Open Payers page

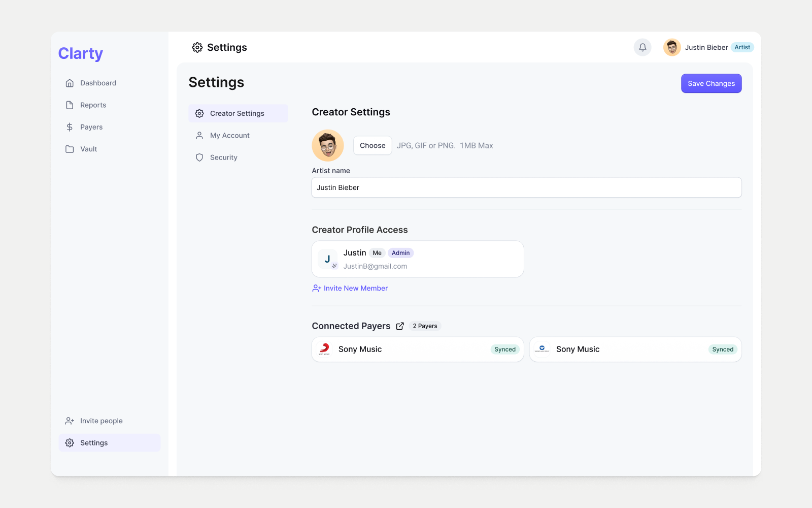click(x=110, y=127)
